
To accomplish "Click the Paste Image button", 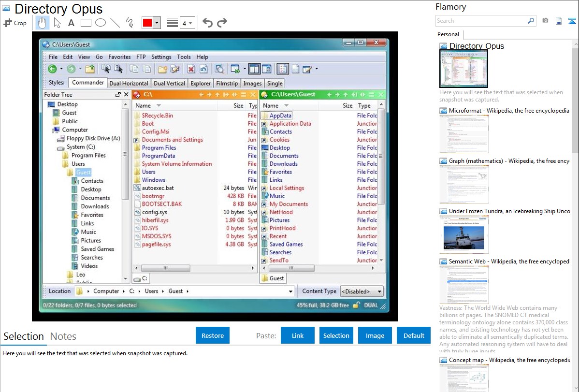I will coord(375,335).
